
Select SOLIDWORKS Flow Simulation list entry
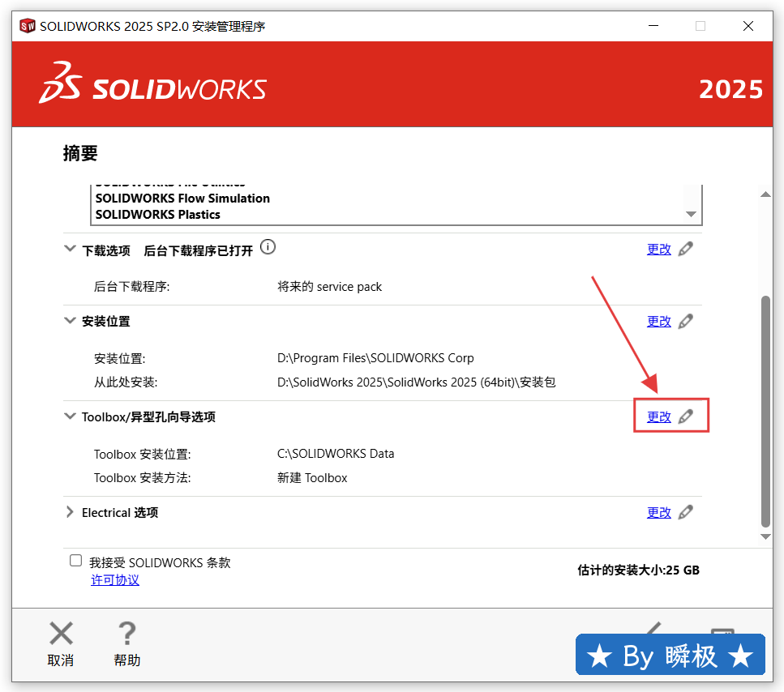(182, 199)
